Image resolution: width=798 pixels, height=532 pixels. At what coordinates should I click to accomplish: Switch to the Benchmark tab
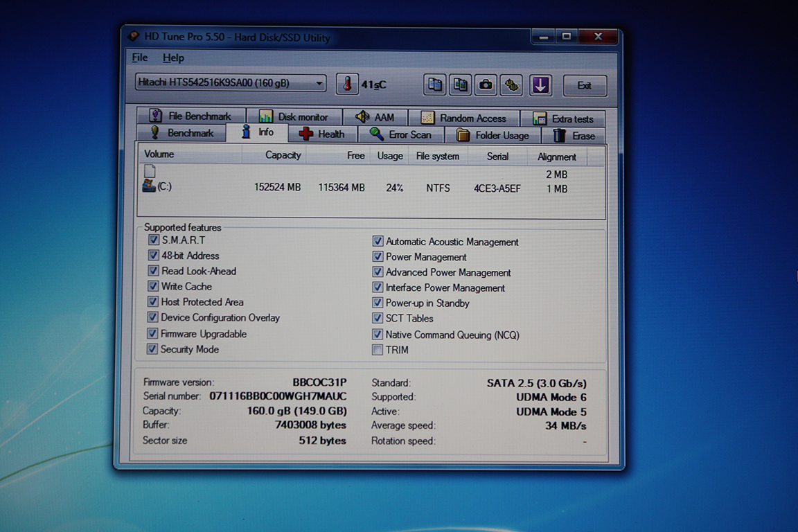[x=182, y=133]
